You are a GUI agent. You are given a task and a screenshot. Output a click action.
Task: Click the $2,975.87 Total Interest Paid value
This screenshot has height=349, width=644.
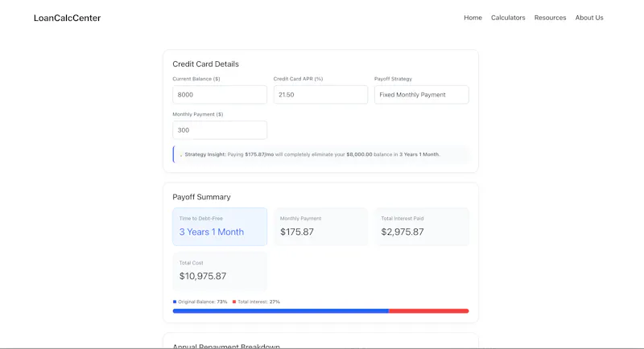tap(402, 232)
